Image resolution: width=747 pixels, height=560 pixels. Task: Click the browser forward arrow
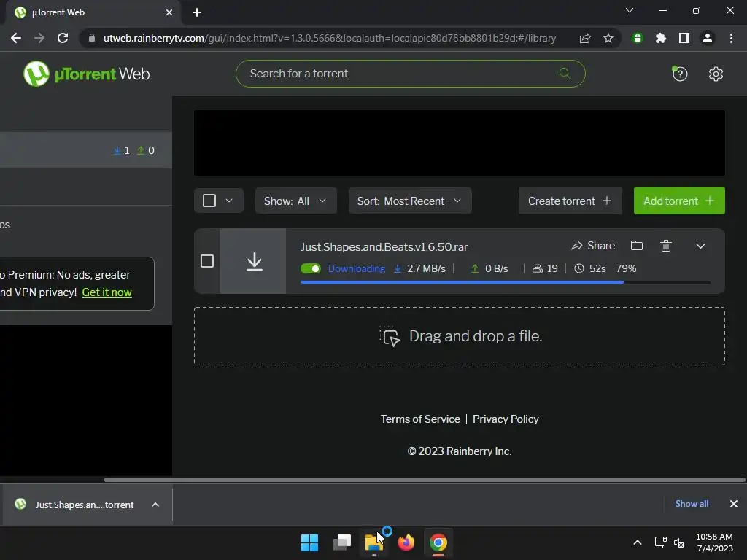click(x=39, y=38)
